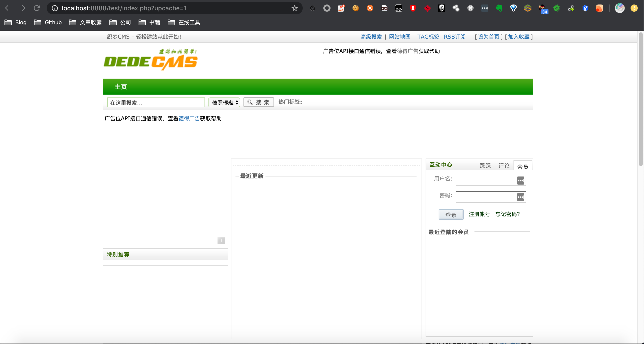
Task: Open the Evernote elephant extension
Action: tap(499, 8)
